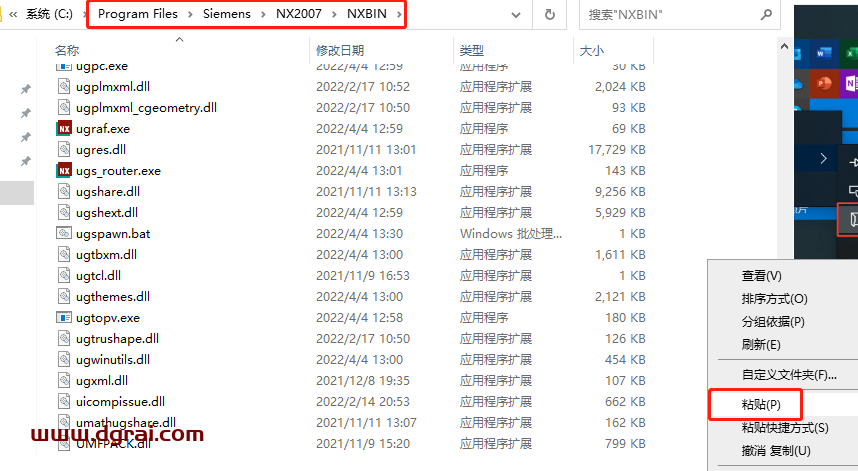The image size is (858, 471).
Task: Select the ugplmxml_cgeometry.dll file name
Action: click(146, 108)
